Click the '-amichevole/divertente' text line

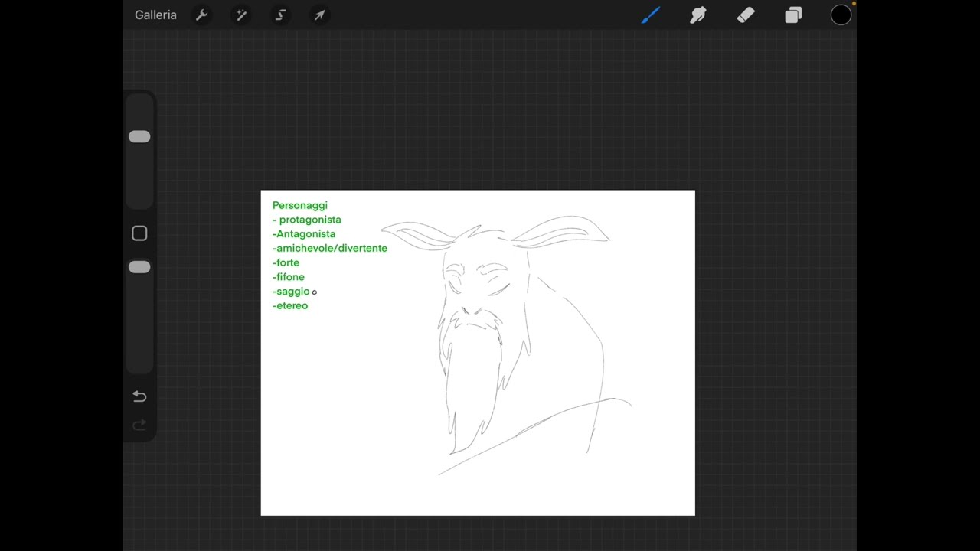pyautogui.click(x=330, y=248)
